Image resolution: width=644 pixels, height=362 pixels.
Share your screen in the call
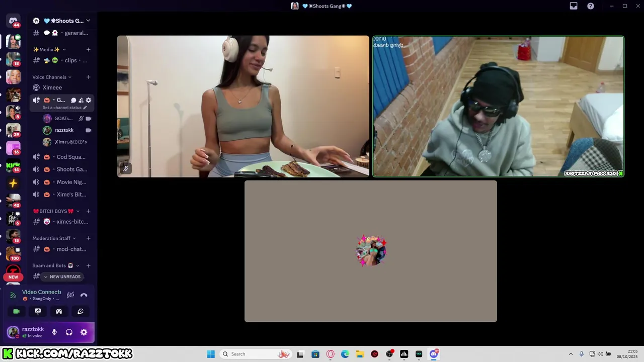pos(38,311)
